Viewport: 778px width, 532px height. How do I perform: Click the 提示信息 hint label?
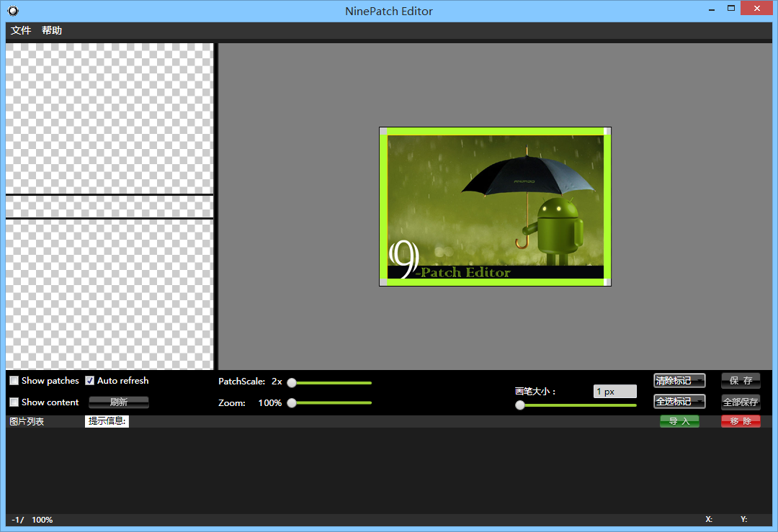coord(107,421)
